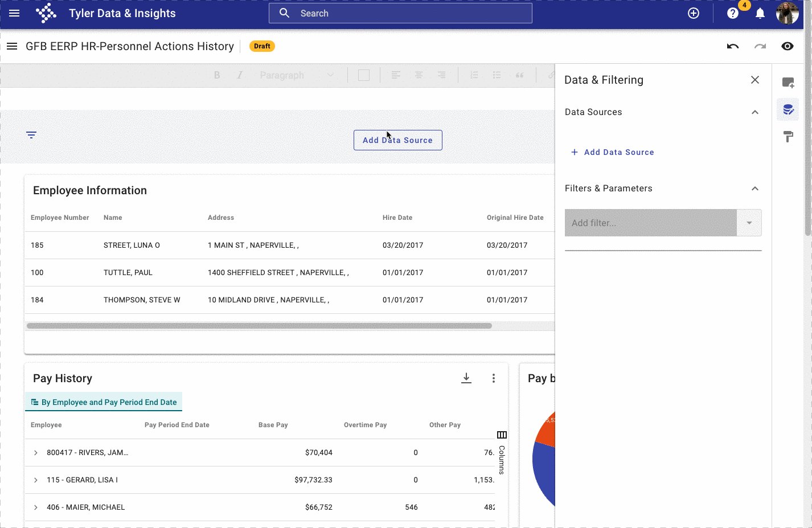Click the filter icon in the filter bar
The width and height of the screenshot is (812, 528).
[x=31, y=135]
